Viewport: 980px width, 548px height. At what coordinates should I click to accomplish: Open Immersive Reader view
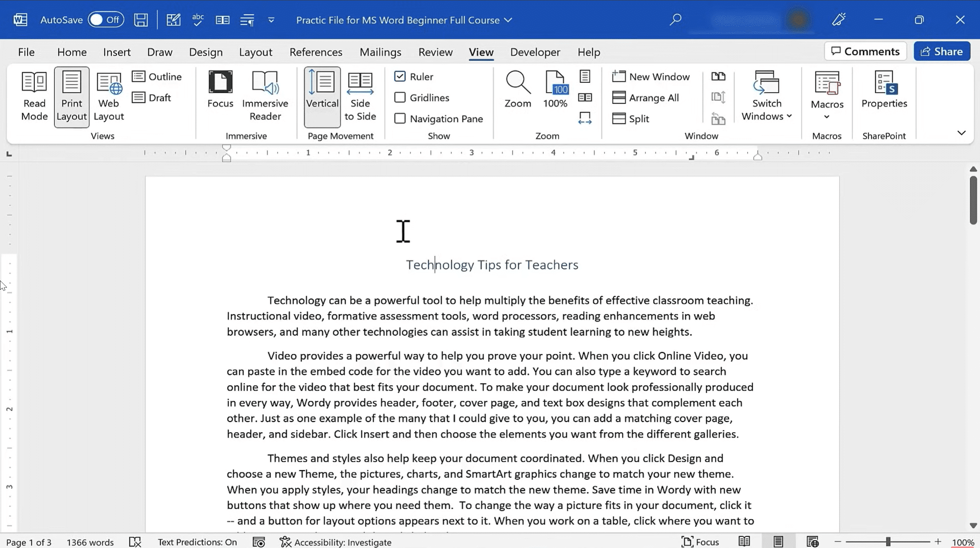[x=265, y=96]
